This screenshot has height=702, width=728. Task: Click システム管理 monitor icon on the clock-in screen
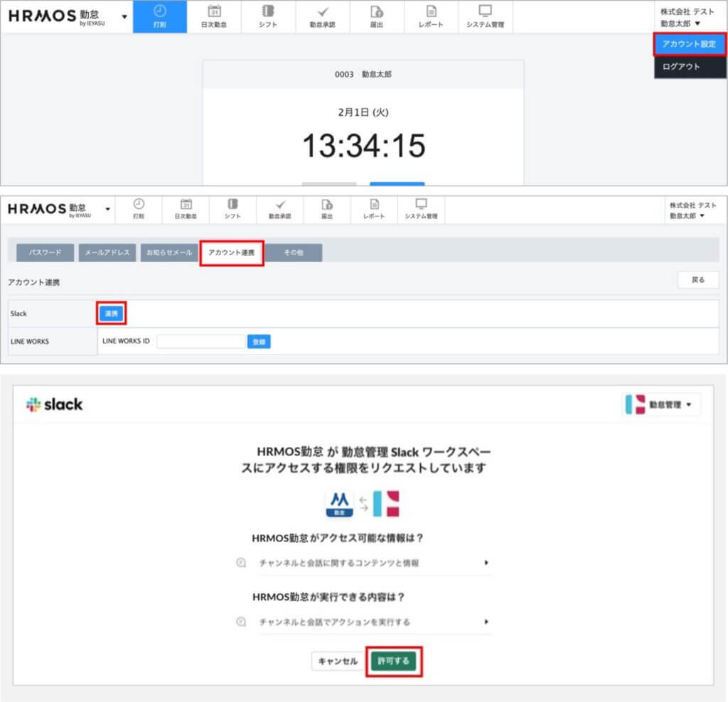(x=485, y=11)
